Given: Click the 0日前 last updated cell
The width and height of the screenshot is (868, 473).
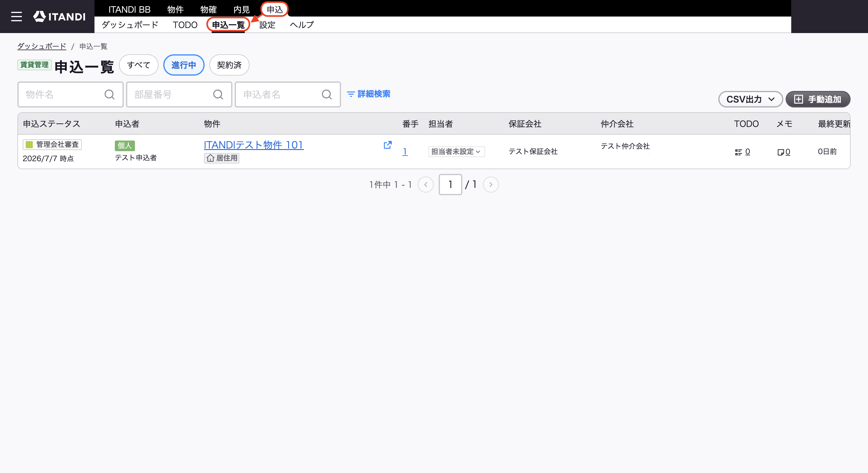Looking at the screenshot, I should tap(827, 151).
